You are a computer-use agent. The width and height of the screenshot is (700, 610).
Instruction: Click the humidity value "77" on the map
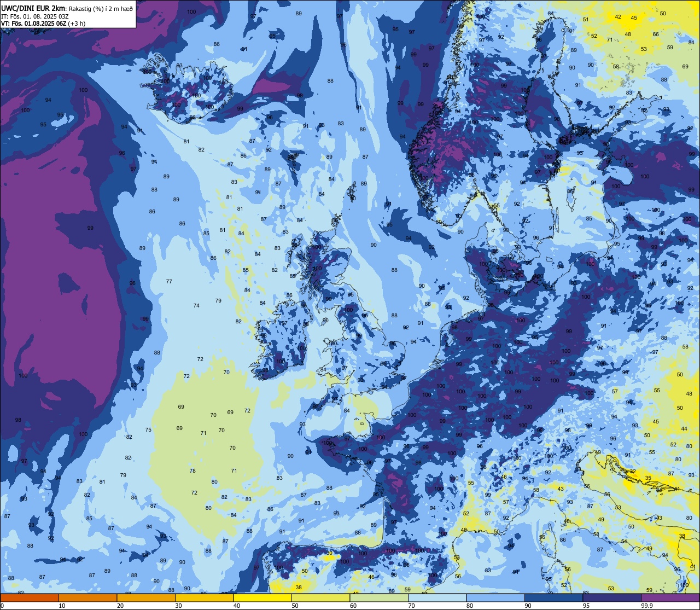tap(169, 282)
